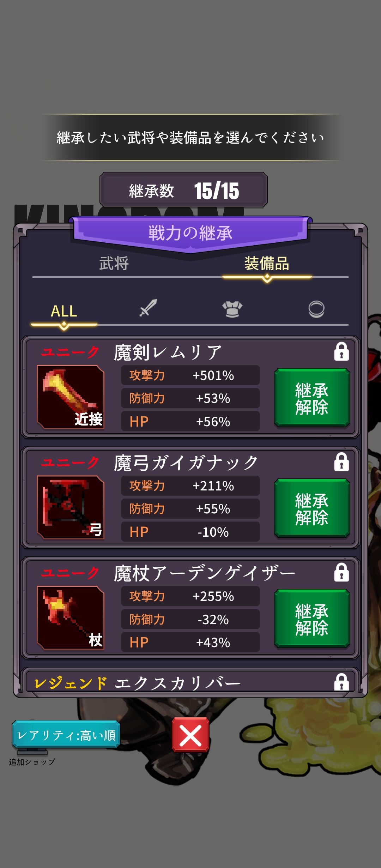Tap the 魔杖アーデンゲイザー staff thumbnail
Screen dimensions: 381x868
click(x=71, y=618)
